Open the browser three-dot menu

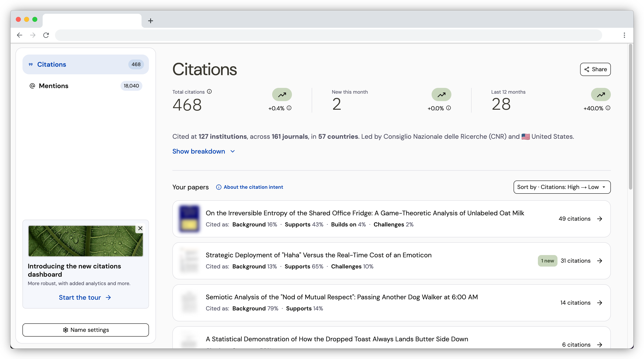pyautogui.click(x=624, y=35)
